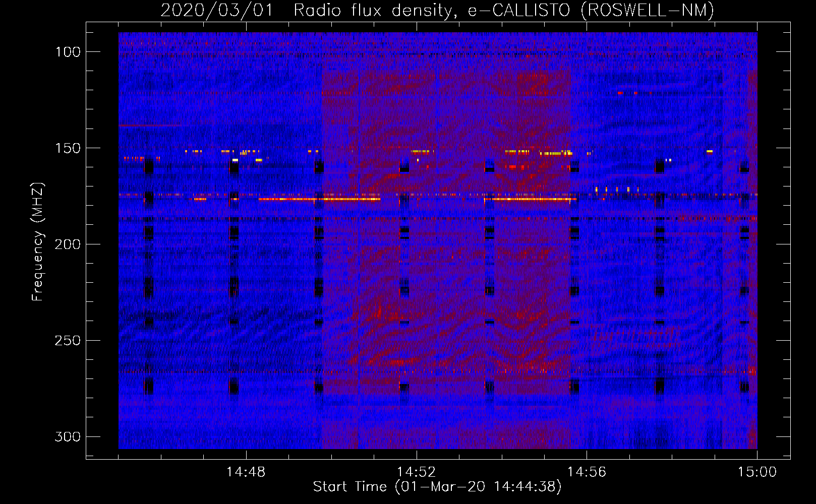Click the 'Frequency (MHZ)' y-axis label
The width and height of the screenshot is (816, 504).
click(x=38, y=241)
